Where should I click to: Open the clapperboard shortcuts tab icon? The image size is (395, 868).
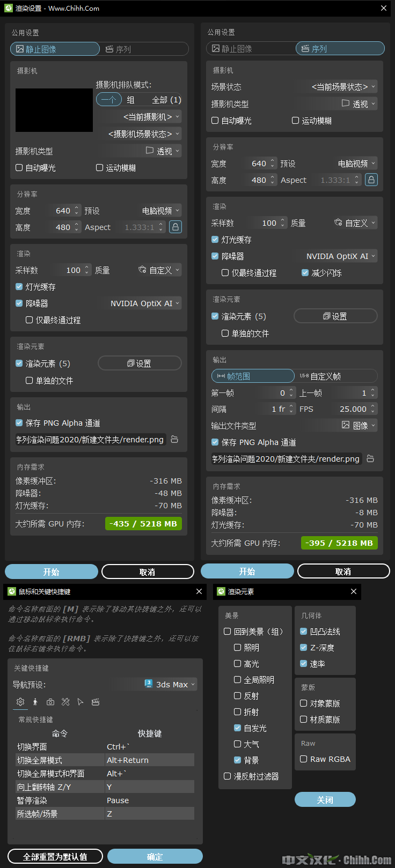96,702
